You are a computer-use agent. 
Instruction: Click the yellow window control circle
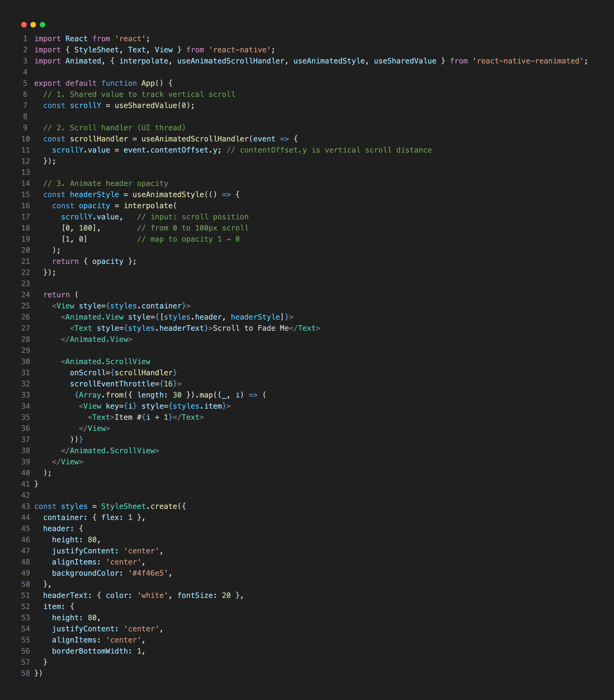point(33,24)
